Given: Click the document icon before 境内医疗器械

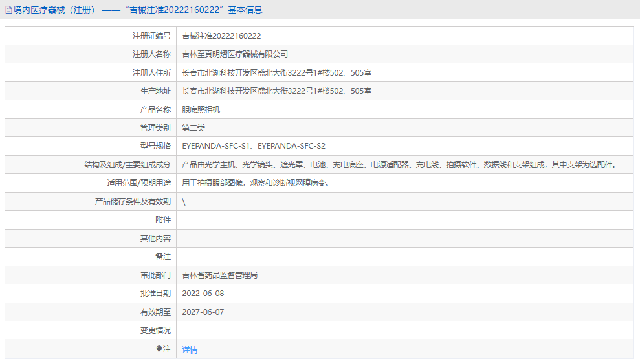Looking at the screenshot, I should [x=8, y=10].
